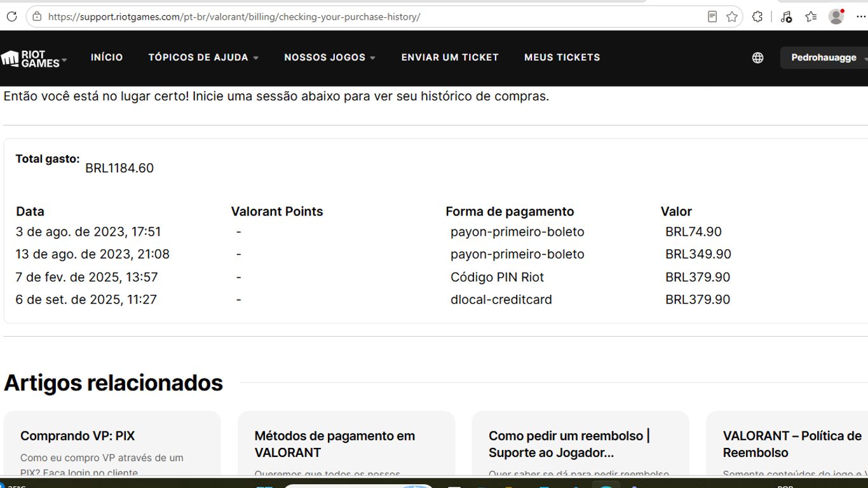Click the BRL74.90 value
The height and width of the screenshot is (488, 868).
pos(694,232)
